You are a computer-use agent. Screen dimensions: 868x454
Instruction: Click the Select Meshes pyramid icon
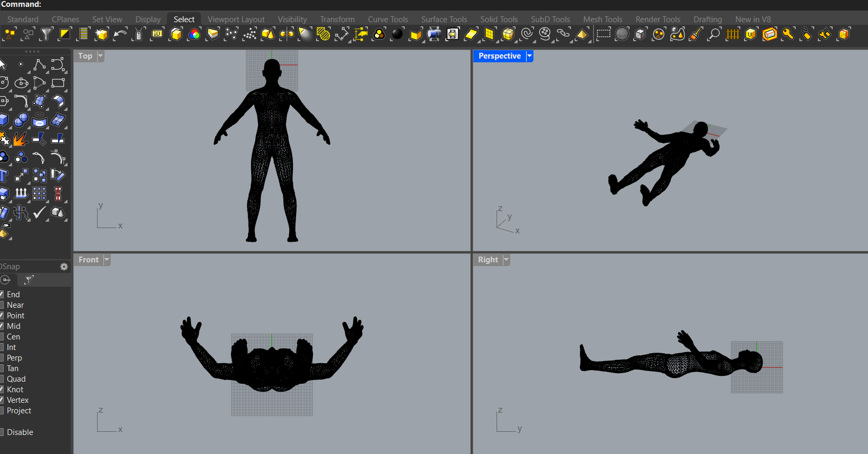click(x=582, y=34)
